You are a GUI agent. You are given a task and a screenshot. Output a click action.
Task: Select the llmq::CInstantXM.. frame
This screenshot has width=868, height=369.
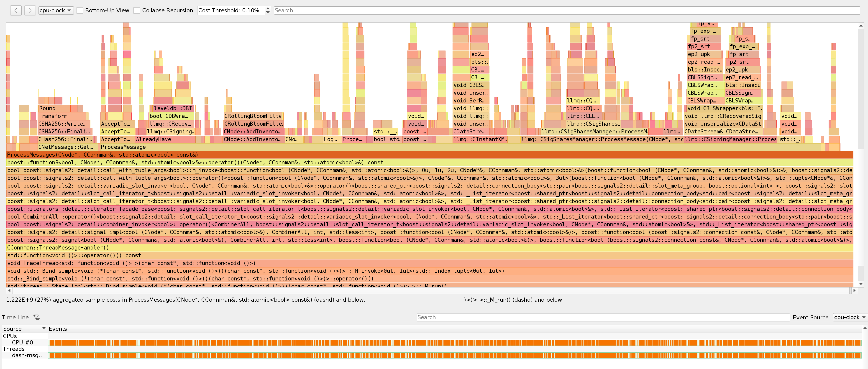[480, 139]
